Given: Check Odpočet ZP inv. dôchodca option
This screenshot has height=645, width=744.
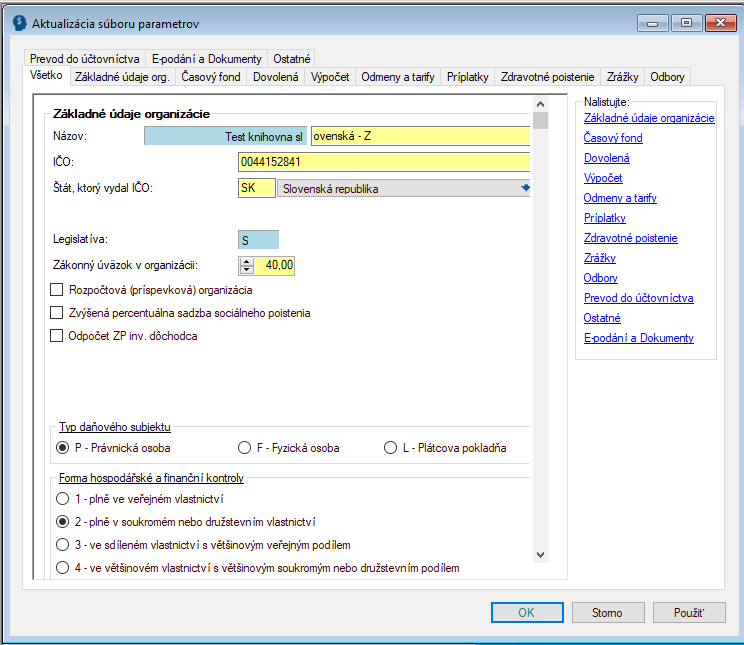Looking at the screenshot, I should point(56,336).
